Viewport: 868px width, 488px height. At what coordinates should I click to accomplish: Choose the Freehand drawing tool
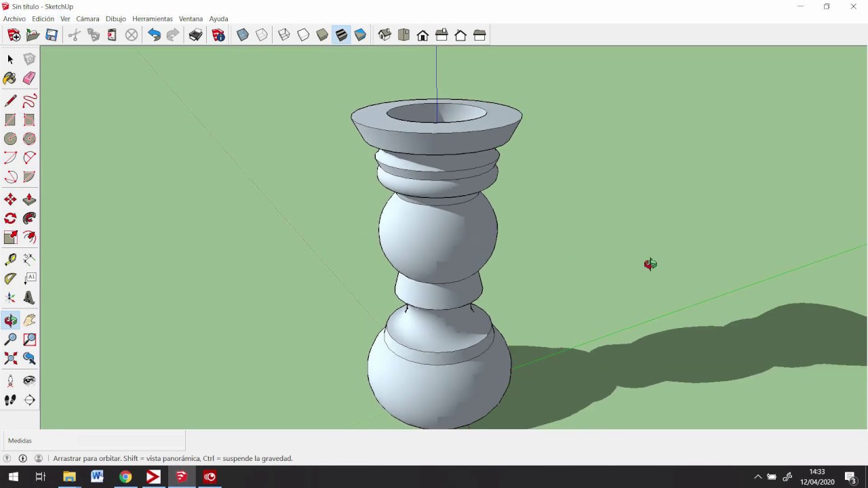click(x=29, y=101)
